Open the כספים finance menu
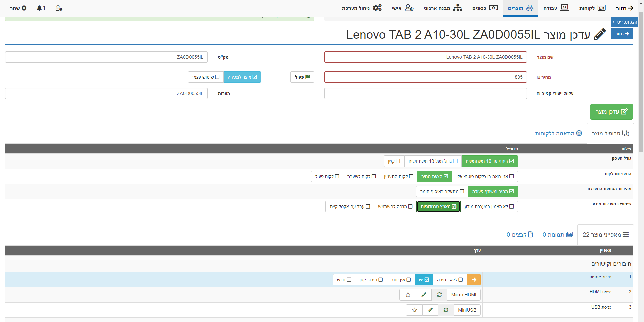Image resolution: width=644 pixels, height=322 pixels. 485,8
